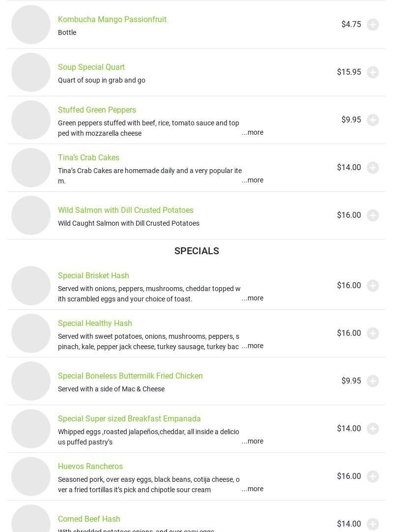Expand Stuffed Green Peppers description with ...more

[253, 132]
